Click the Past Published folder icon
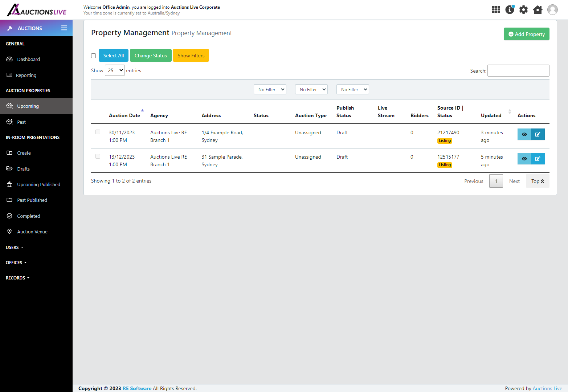 pyautogui.click(x=9, y=200)
